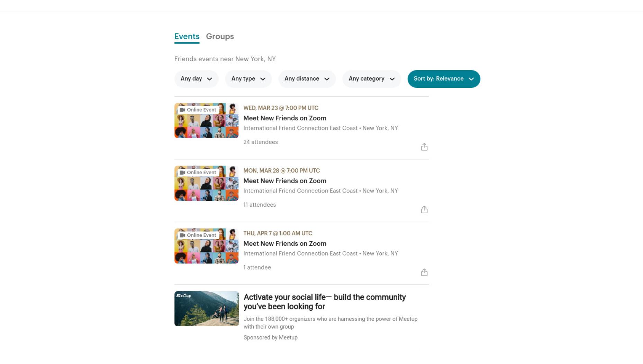Click the WED, MAR 23 @ 7:00 PM UTC date
The height and width of the screenshot is (364, 643).
(281, 108)
